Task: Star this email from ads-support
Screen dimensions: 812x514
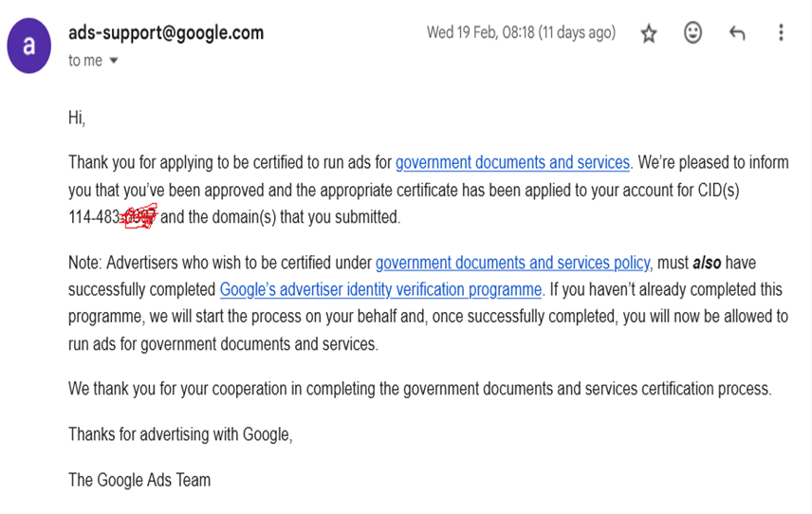Action: tap(649, 34)
